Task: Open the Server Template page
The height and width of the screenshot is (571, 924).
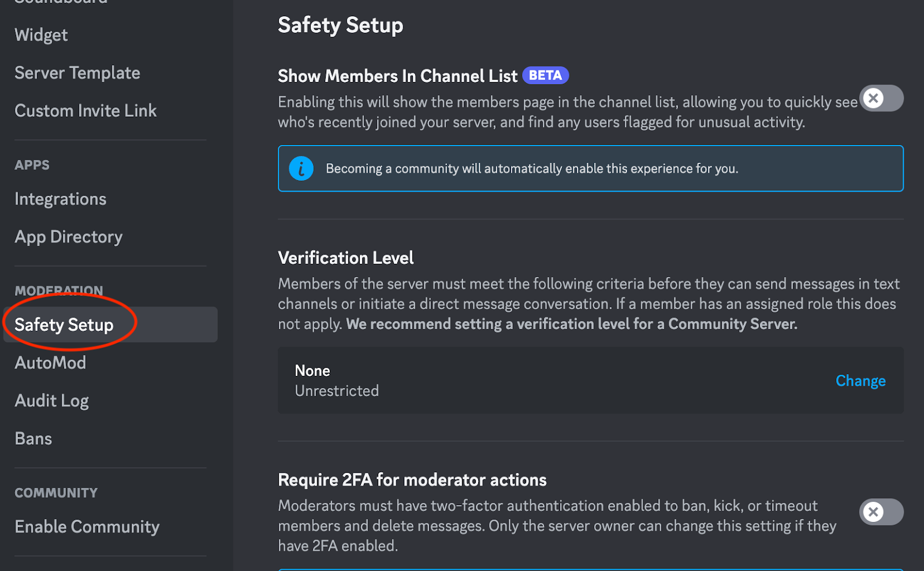Action: tap(77, 72)
